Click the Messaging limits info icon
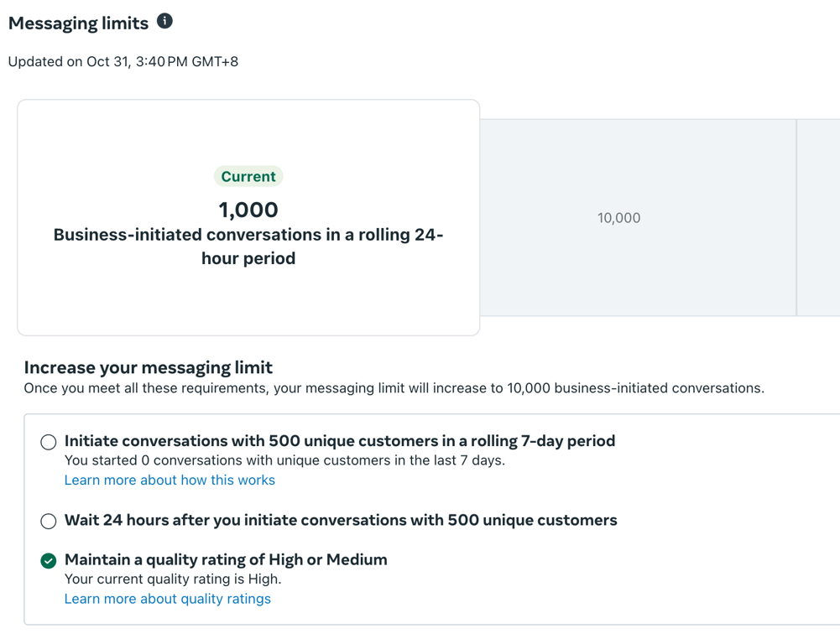This screenshot has width=840, height=644. pos(165,22)
